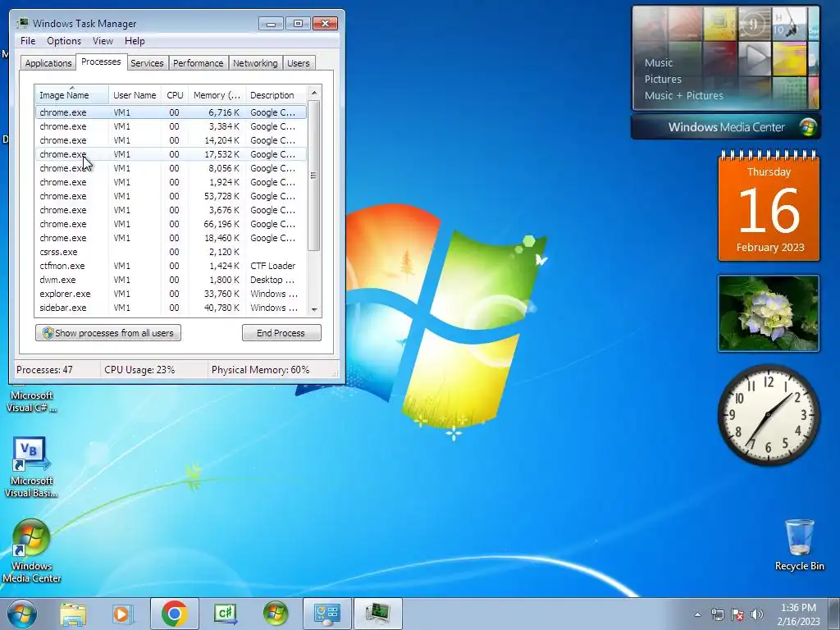Click the Show Desktop button on taskbar
The image size is (840, 630).
(x=834, y=614)
